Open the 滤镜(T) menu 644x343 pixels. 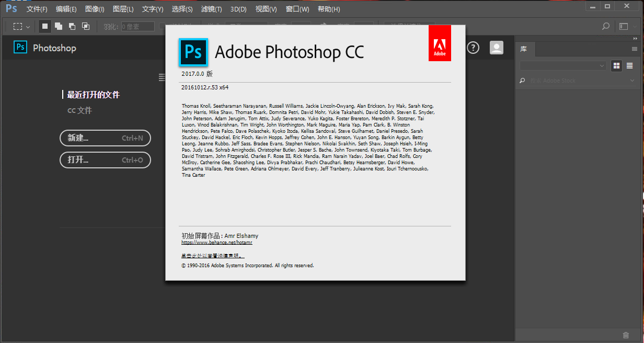tap(211, 9)
